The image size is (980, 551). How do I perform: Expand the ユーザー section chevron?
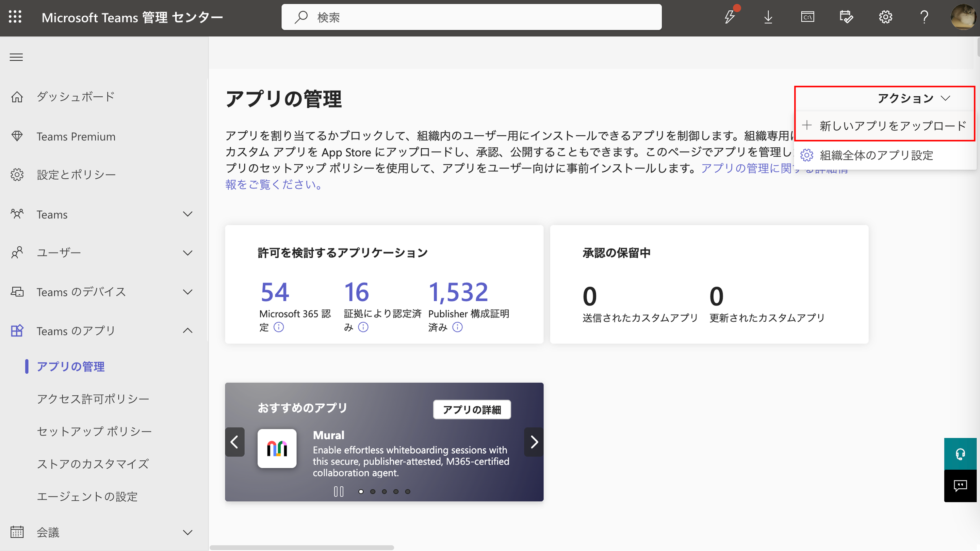[x=187, y=253]
